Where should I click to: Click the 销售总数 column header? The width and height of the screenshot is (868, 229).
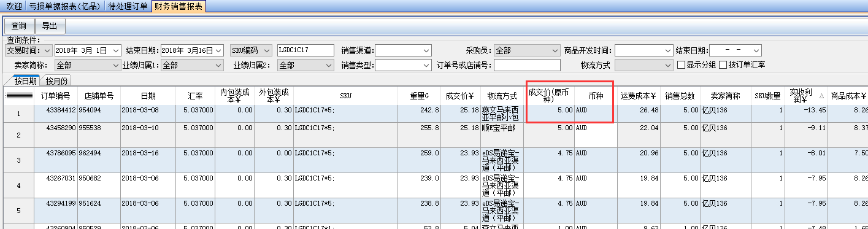click(680, 96)
